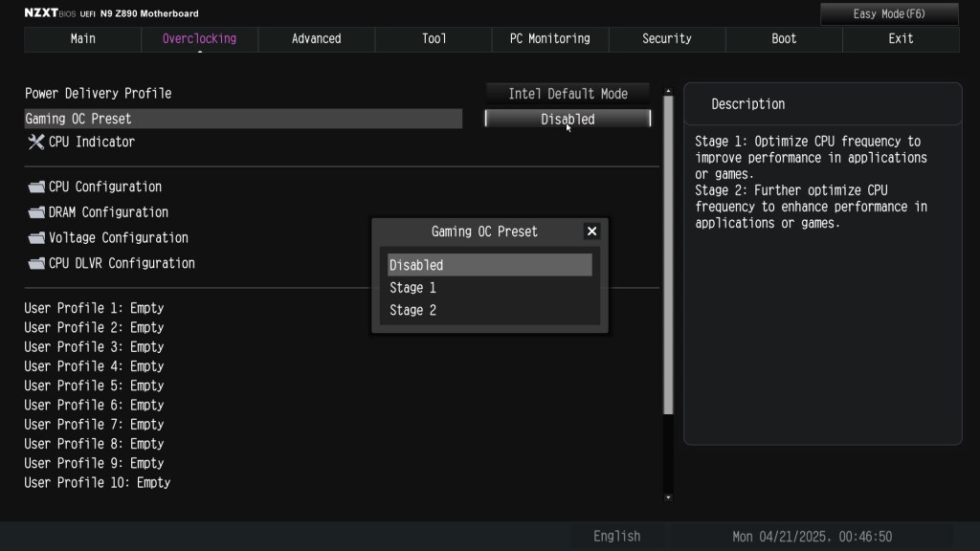Choose Stage 1 preset option
The width and height of the screenshot is (980, 551).
pyautogui.click(x=489, y=287)
